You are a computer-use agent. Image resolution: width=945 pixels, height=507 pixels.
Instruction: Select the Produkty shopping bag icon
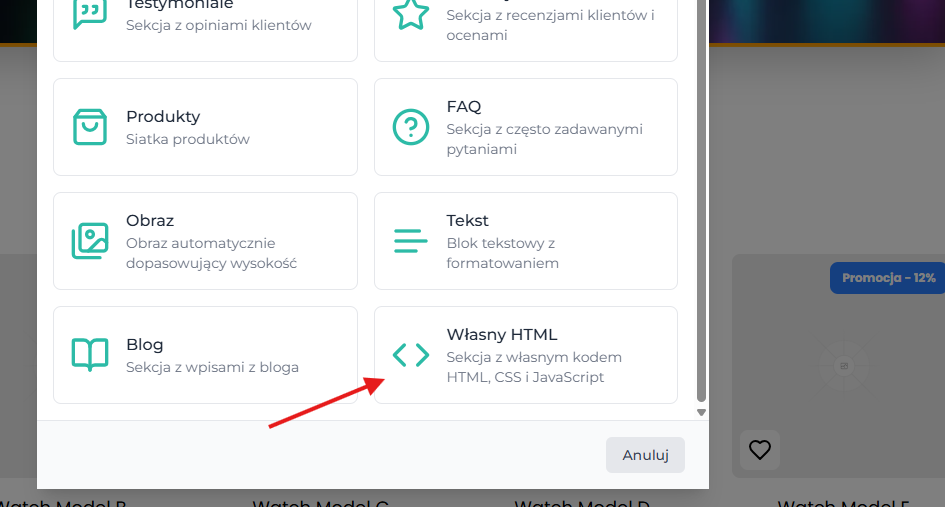tap(90, 127)
